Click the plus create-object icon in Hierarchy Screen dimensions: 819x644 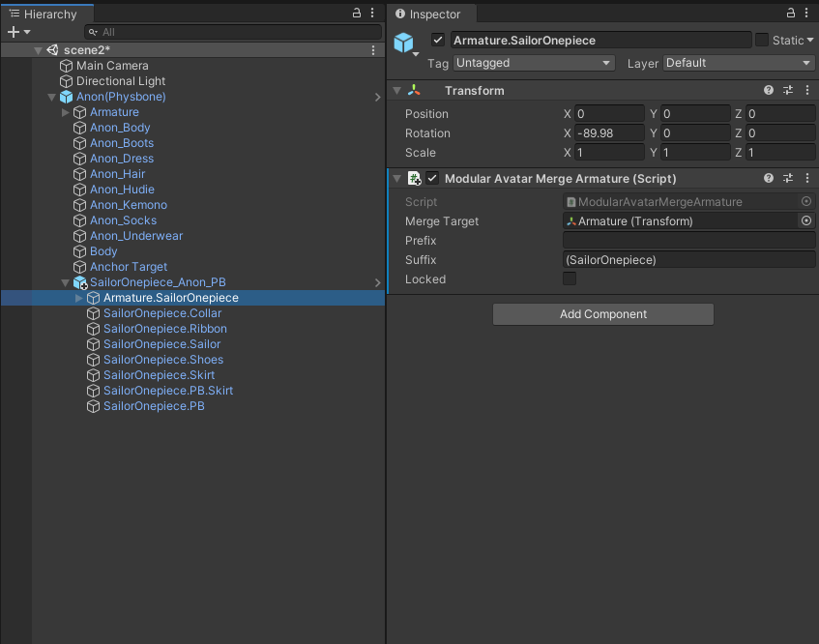click(x=14, y=32)
